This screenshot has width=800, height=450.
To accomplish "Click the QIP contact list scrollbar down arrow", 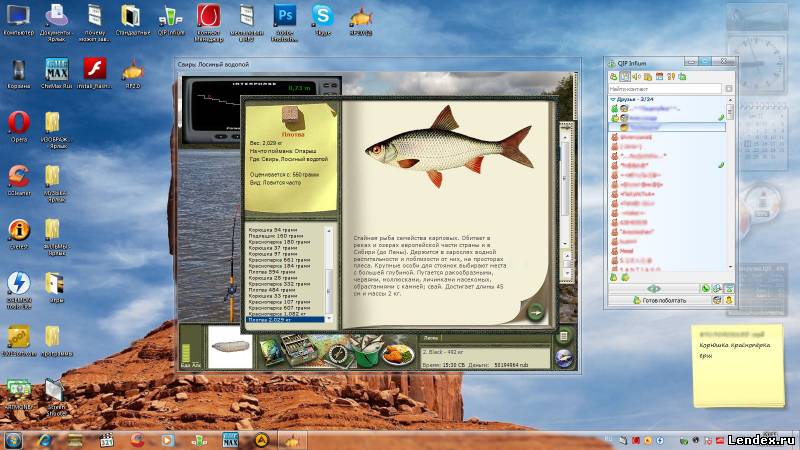I will 730,267.
